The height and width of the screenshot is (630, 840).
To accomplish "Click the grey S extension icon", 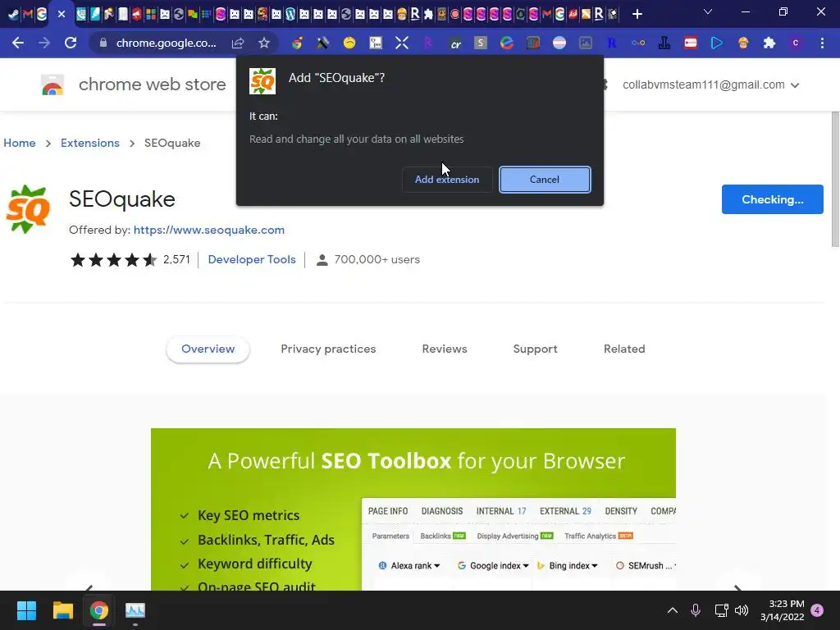I will coord(481,43).
